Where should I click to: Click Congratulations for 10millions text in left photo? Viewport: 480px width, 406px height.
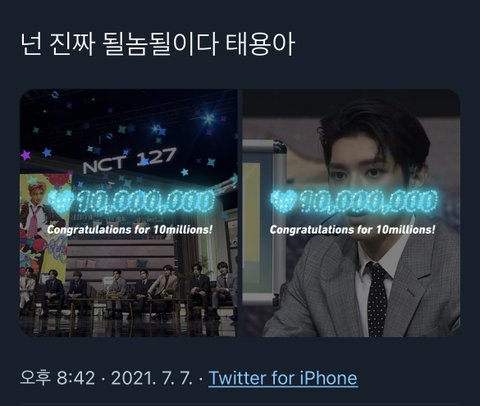click(x=130, y=230)
